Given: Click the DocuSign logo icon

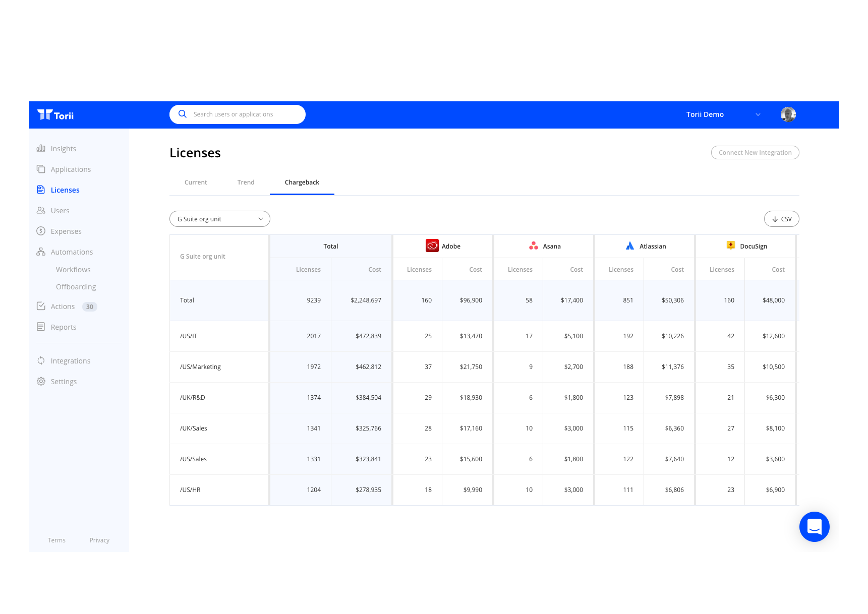Looking at the screenshot, I should 731,245.
